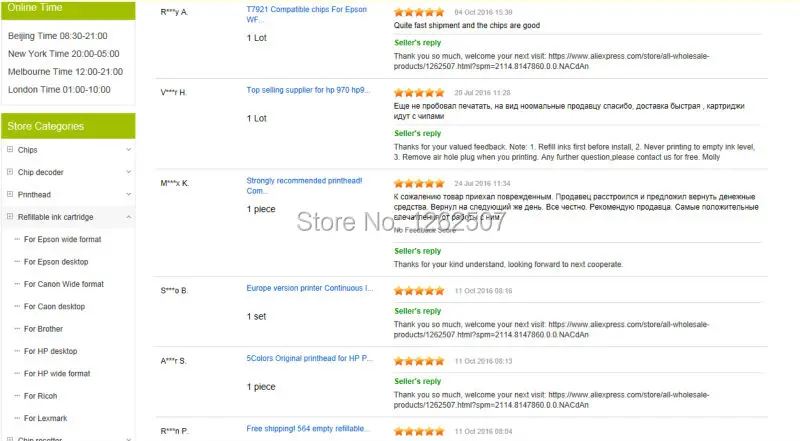Click the plus icon beside Printhead
The width and height of the screenshot is (800, 441).
point(10,194)
